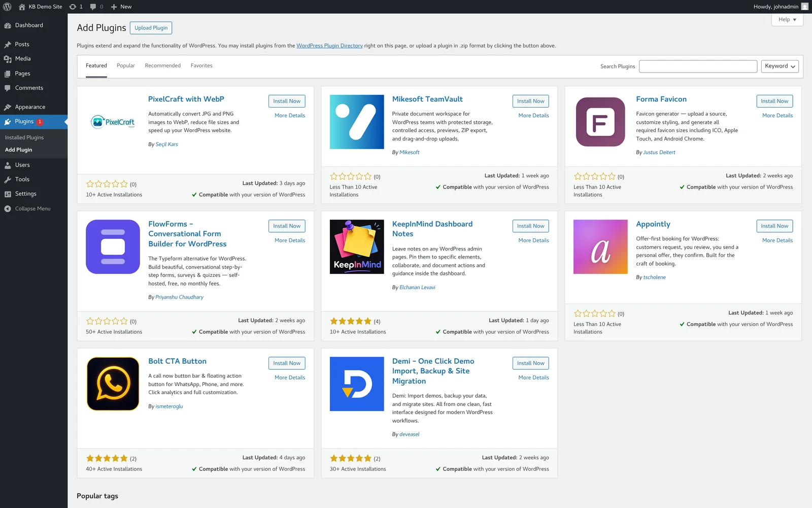Install PixelCraft with WebP now
This screenshot has width=812, height=508.
pos(287,101)
